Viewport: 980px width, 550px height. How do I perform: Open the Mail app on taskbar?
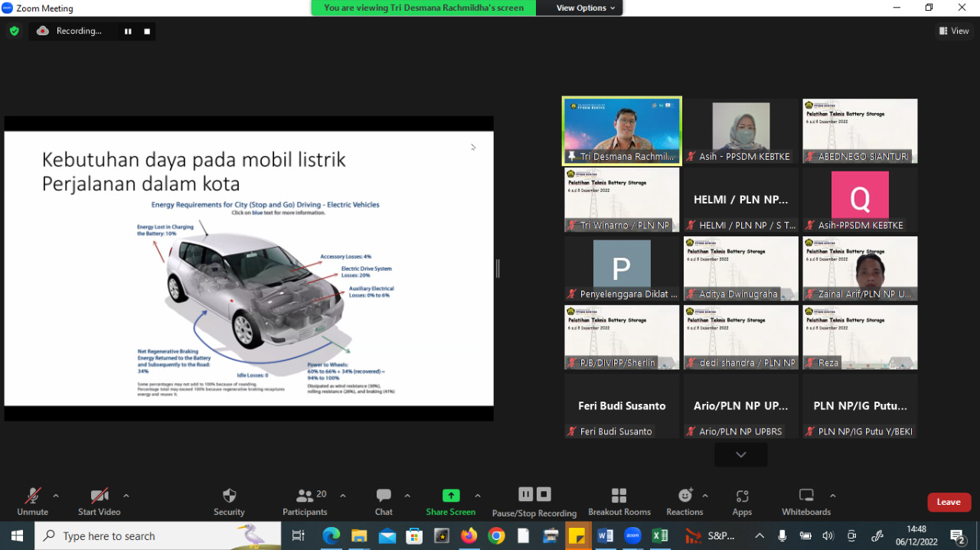point(387,536)
